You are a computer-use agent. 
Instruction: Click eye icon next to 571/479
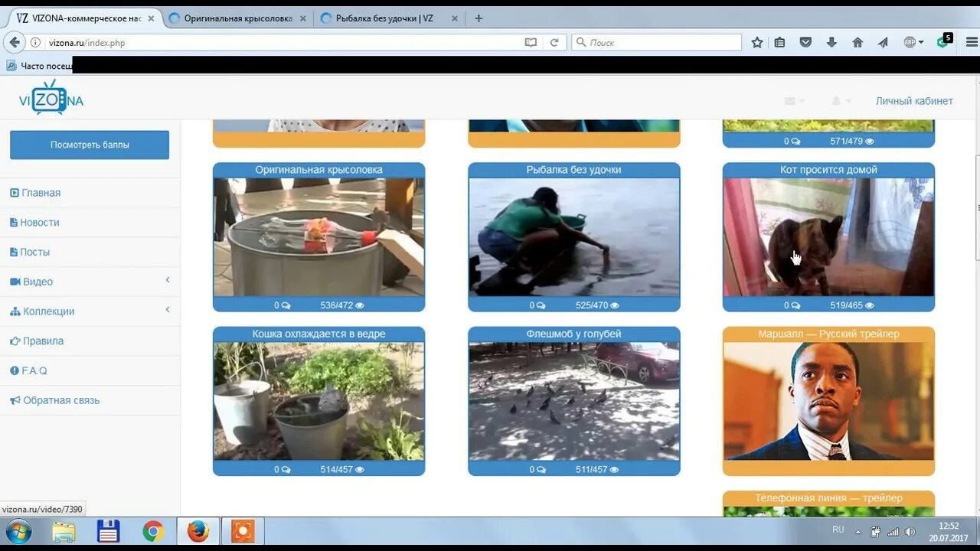pos(869,142)
